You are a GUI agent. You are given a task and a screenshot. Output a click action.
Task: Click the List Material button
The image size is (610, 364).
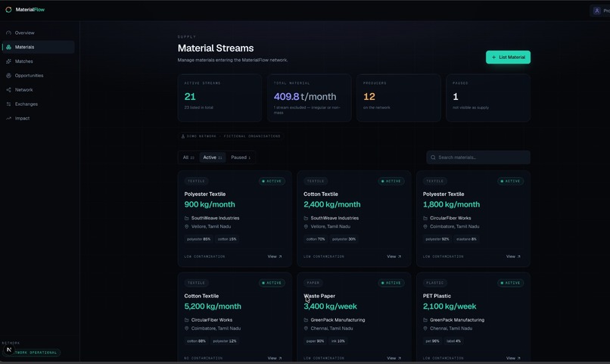pos(508,58)
